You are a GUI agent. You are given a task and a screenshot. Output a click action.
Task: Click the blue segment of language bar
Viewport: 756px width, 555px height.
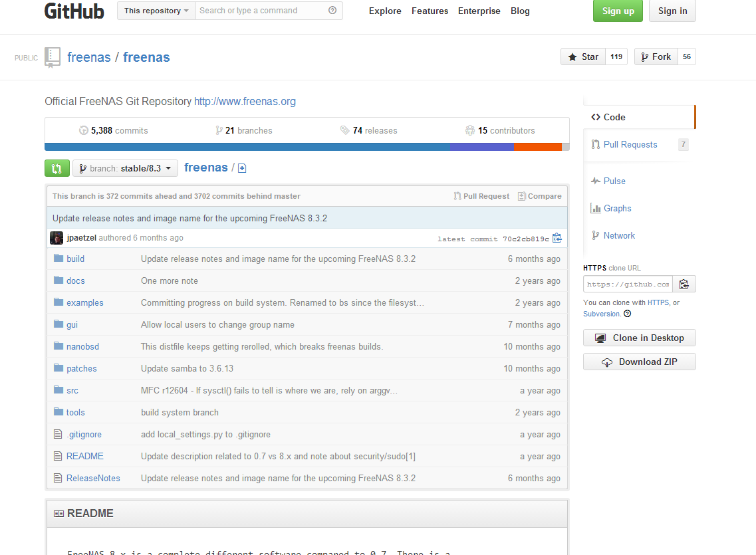pos(247,147)
